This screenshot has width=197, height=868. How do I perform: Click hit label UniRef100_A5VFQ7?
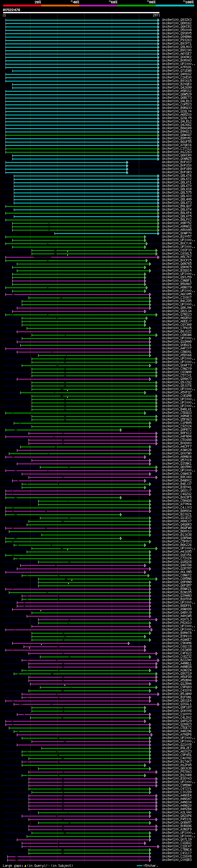[x=177, y=393]
